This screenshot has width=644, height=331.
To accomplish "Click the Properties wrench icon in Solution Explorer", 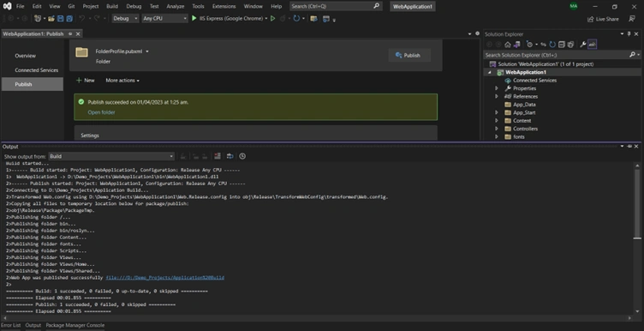I will point(583,45).
